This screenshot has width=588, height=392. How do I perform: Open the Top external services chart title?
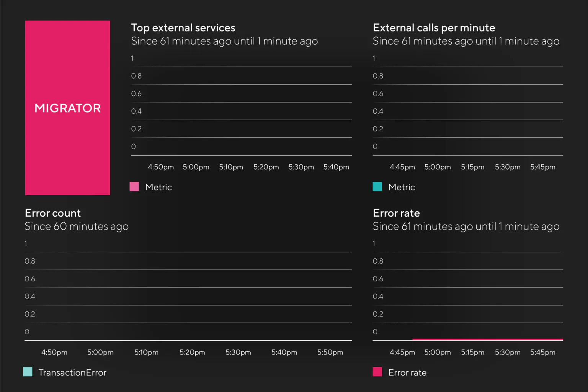tap(183, 28)
